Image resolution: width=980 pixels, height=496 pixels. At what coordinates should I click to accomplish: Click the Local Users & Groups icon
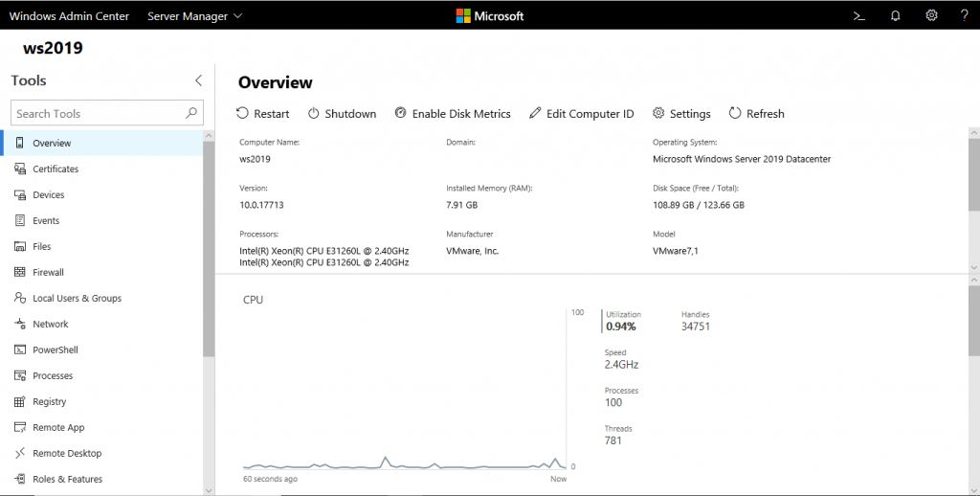(x=20, y=298)
